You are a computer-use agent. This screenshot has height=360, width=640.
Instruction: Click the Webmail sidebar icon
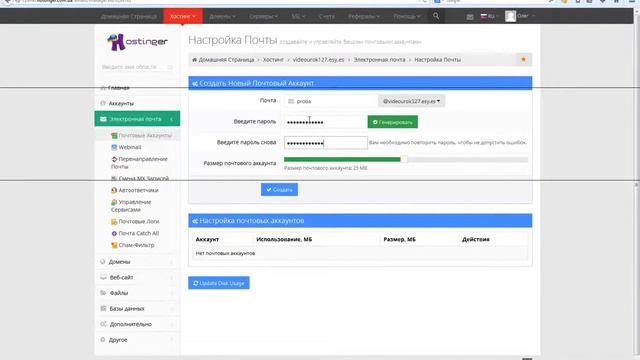pyautogui.click(x=114, y=147)
